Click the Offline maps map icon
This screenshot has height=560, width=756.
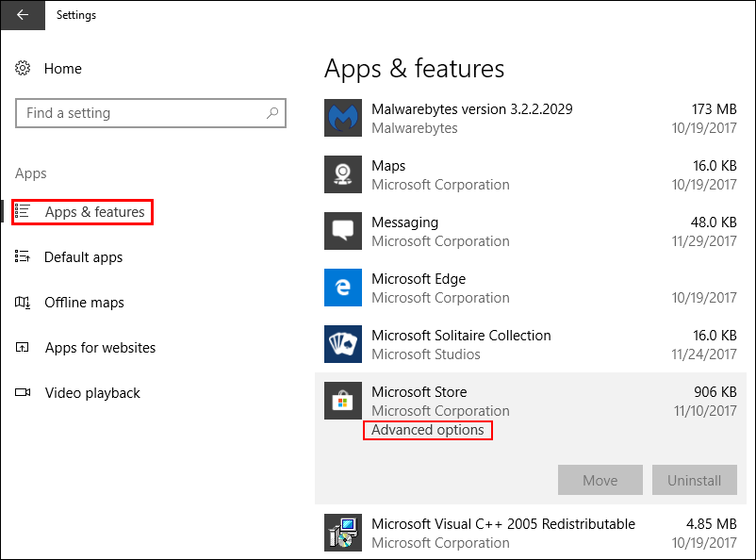pos(23,303)
